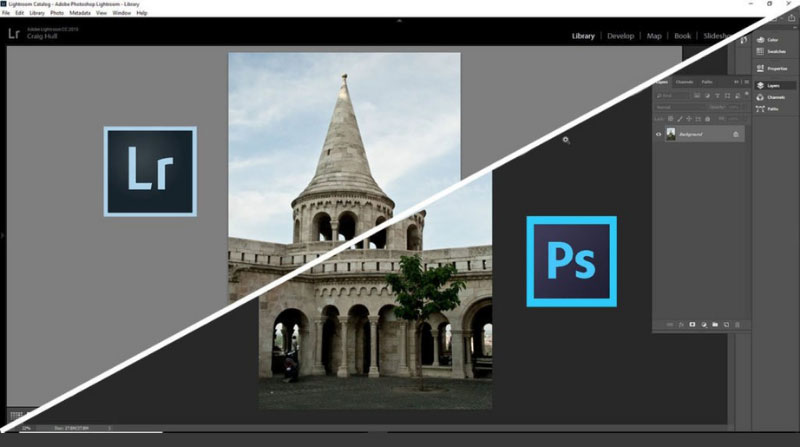
Task: Click the lock icon on Background layer
Action: pyautogui.click(x=735, y=134)
